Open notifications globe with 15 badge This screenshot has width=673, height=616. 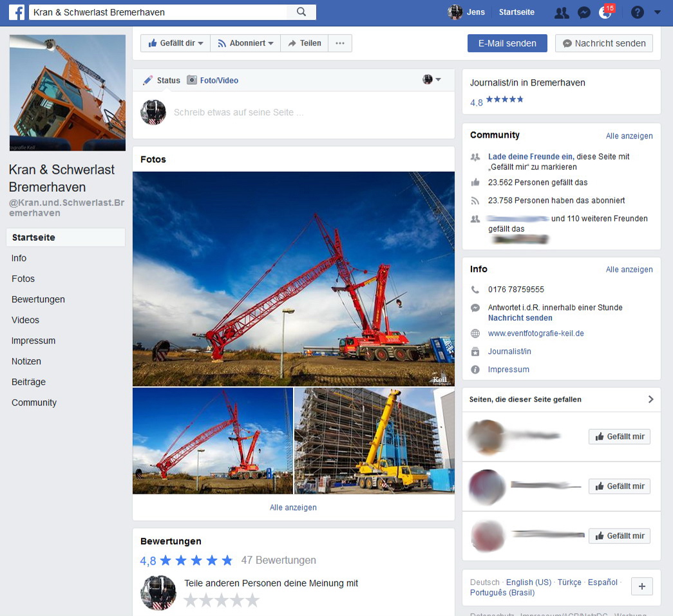605,12
